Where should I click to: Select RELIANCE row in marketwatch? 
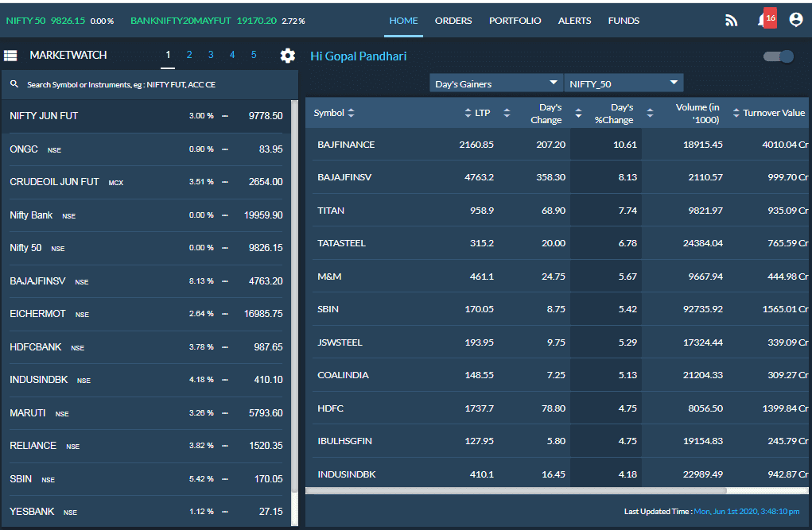tap(146, 446)
